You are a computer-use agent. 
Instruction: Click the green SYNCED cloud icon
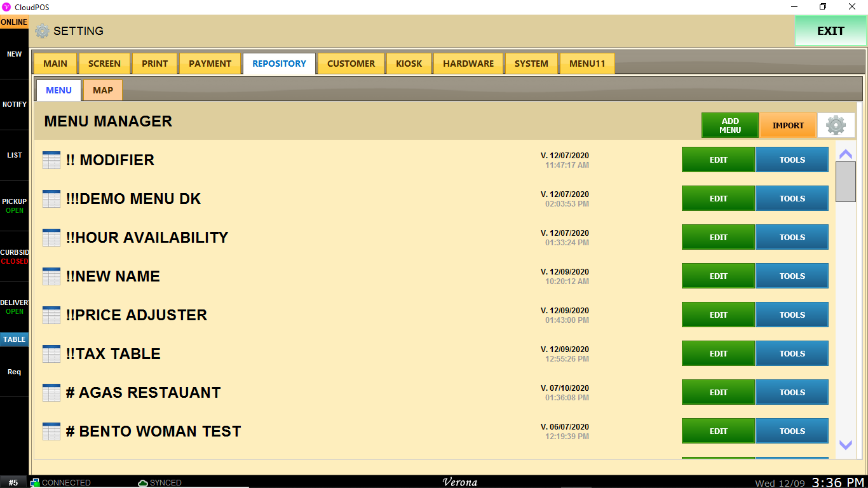tap(143, 483)
